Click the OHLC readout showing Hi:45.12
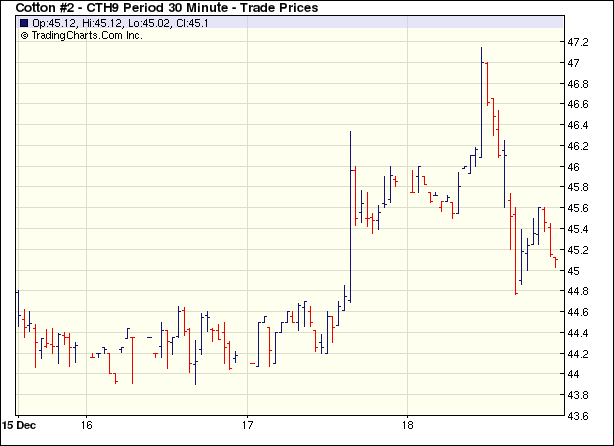The width and height of the screenshot is (614, 446). [93, 23]
